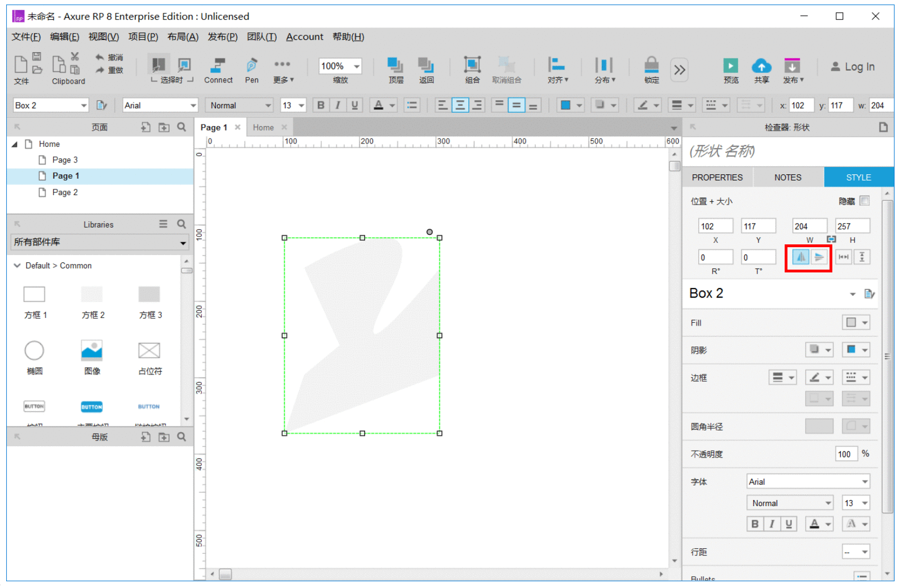The height and width of the screenshot is (588, 903).
Task: Pick the 占位符 placeholder widget
Action: [150, 357]
